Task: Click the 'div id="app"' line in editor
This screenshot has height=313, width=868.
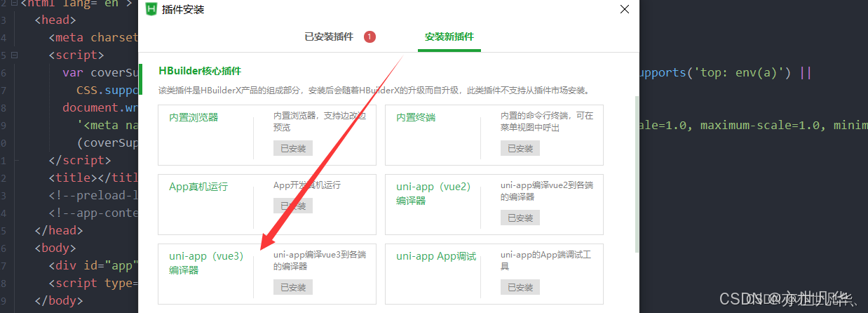Action: (93, 265)
